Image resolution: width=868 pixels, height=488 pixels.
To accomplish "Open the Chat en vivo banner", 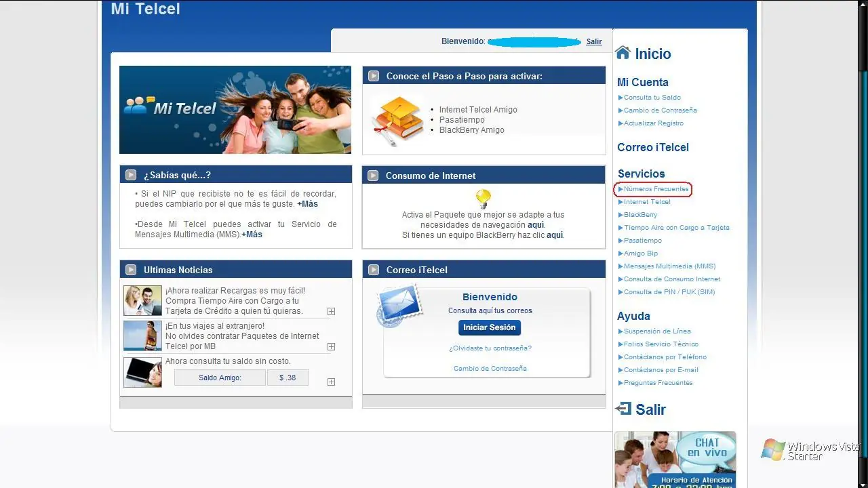I will pos(675,460).
